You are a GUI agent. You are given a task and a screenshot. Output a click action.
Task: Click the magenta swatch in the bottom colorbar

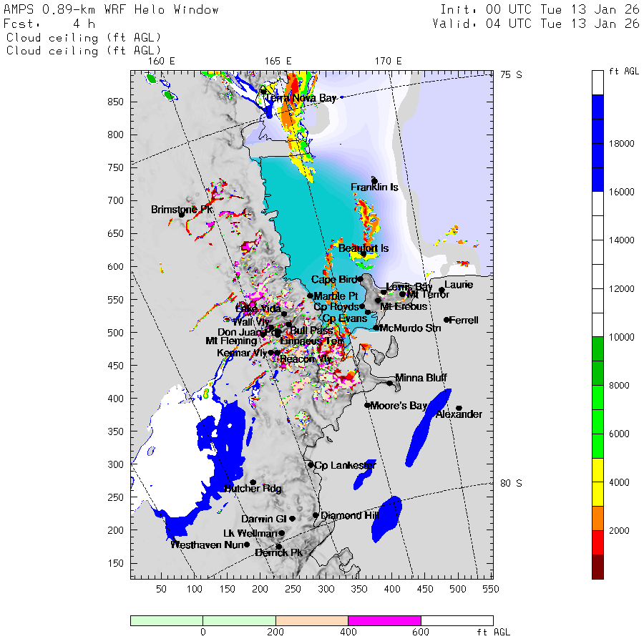(x=384, y=620)
